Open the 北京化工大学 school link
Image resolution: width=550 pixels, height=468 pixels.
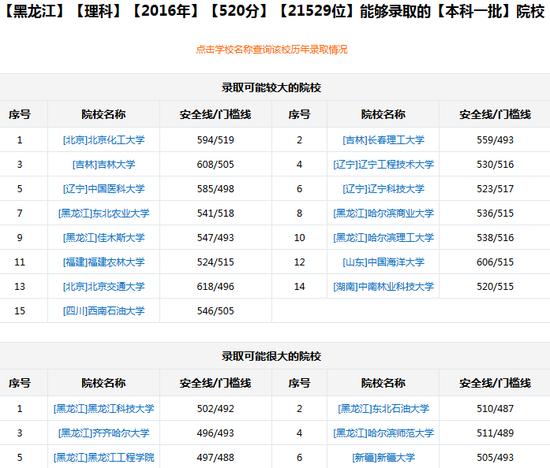tap(103, 140)
